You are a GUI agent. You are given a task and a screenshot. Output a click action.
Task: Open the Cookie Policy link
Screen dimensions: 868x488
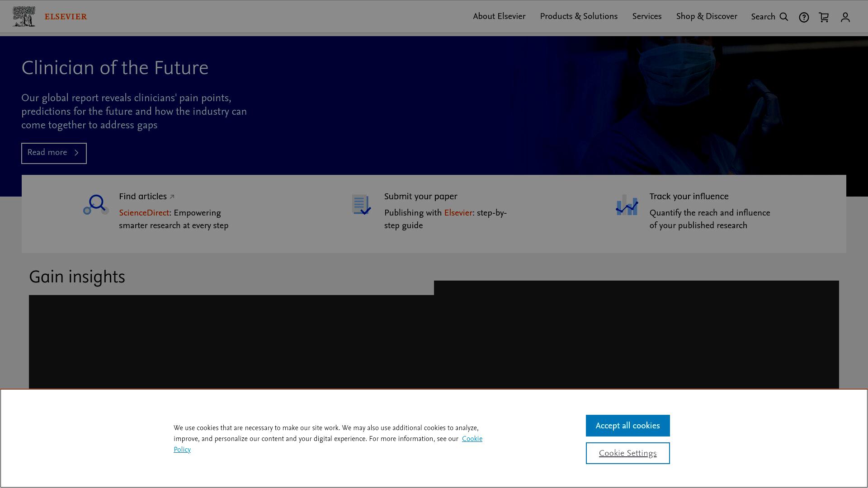472,439
